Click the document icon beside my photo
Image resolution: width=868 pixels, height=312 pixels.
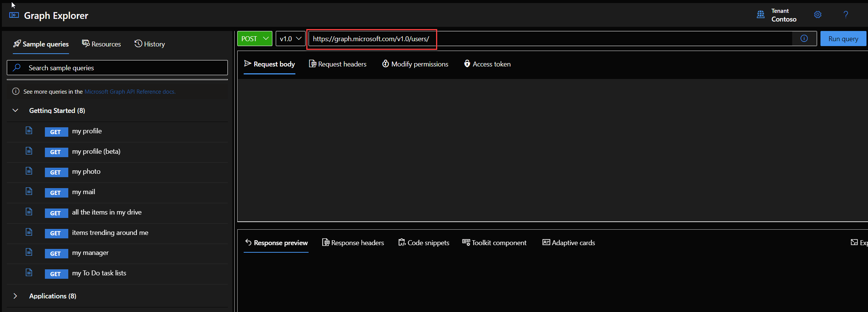[x=29, y=171]
